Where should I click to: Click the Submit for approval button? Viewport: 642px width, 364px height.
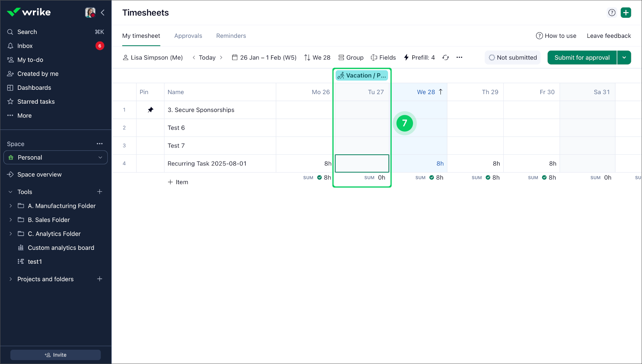[x=582, y=57]
